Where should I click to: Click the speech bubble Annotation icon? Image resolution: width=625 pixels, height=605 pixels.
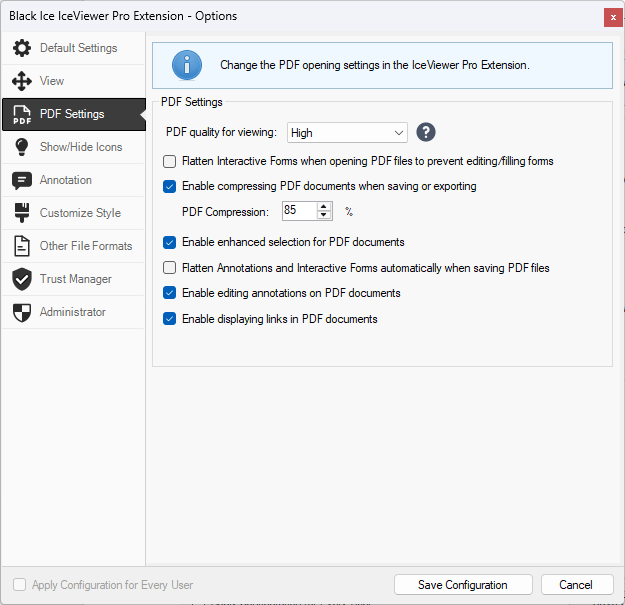pos(22,181)
